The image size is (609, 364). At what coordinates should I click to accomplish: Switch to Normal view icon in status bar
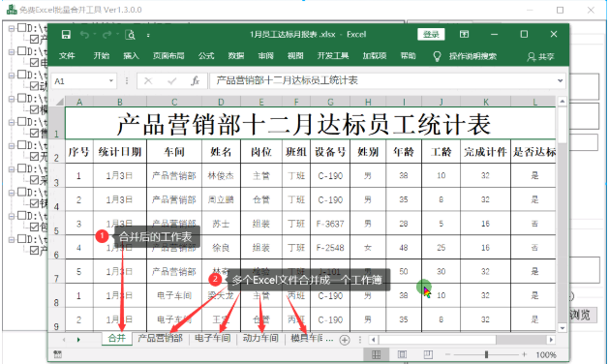376,354
